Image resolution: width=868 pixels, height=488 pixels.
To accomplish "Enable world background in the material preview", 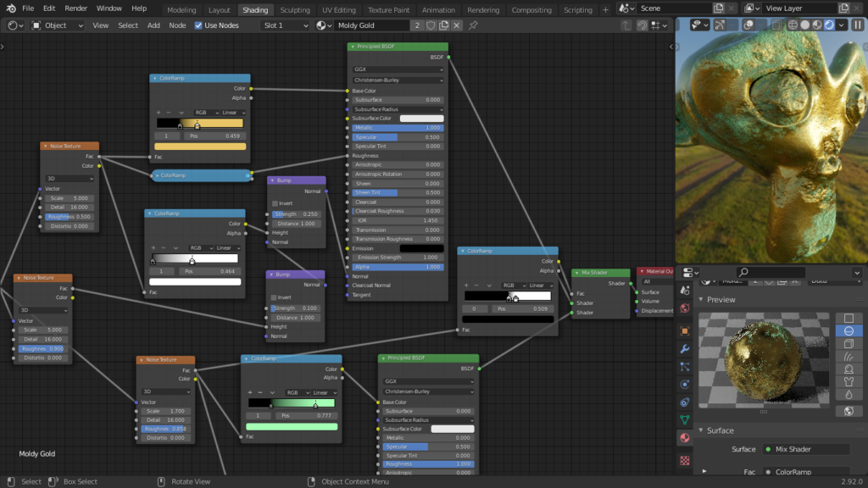I will coord(849,410).
